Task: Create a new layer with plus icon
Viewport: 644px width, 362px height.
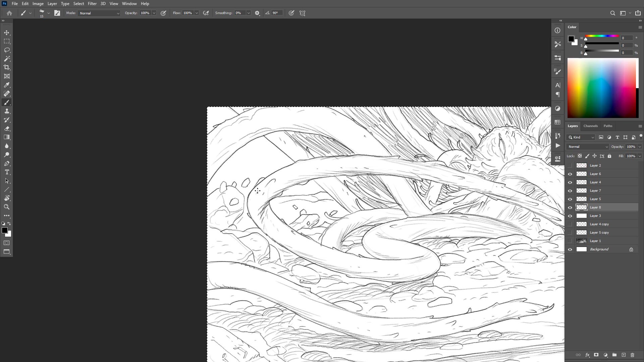Action: [624, 355]
